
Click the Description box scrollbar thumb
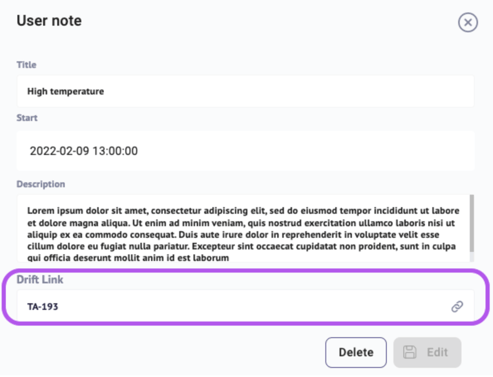pyautogui.click(x=472, y=223)
